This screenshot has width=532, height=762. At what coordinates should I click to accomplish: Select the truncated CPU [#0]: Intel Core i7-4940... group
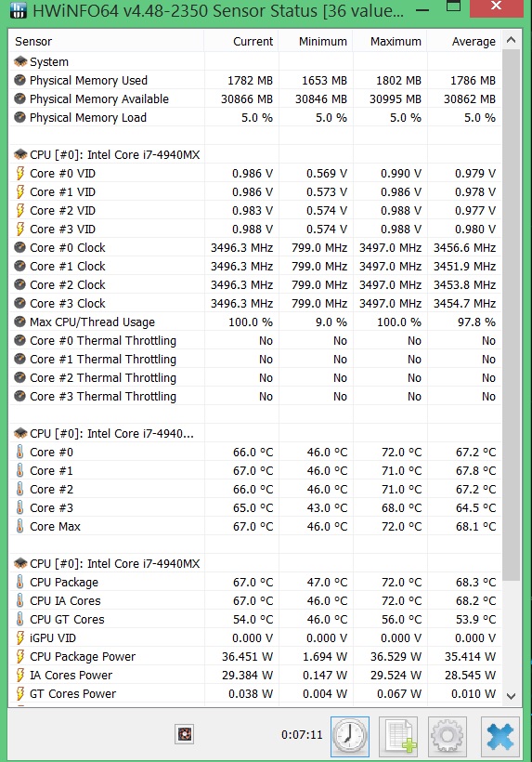255,433
